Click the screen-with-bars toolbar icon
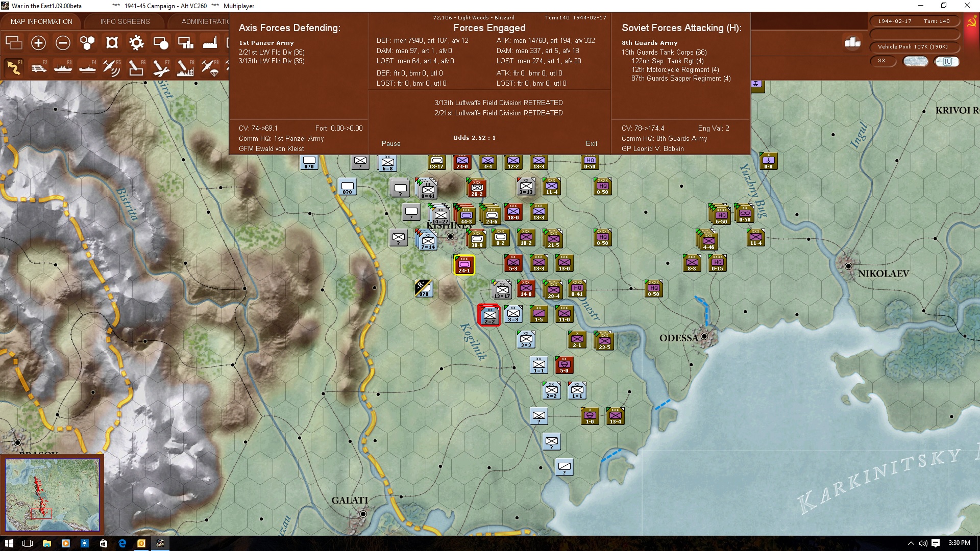Image resolution: width=980 pixels, height=551 pixels. (185, 43)
